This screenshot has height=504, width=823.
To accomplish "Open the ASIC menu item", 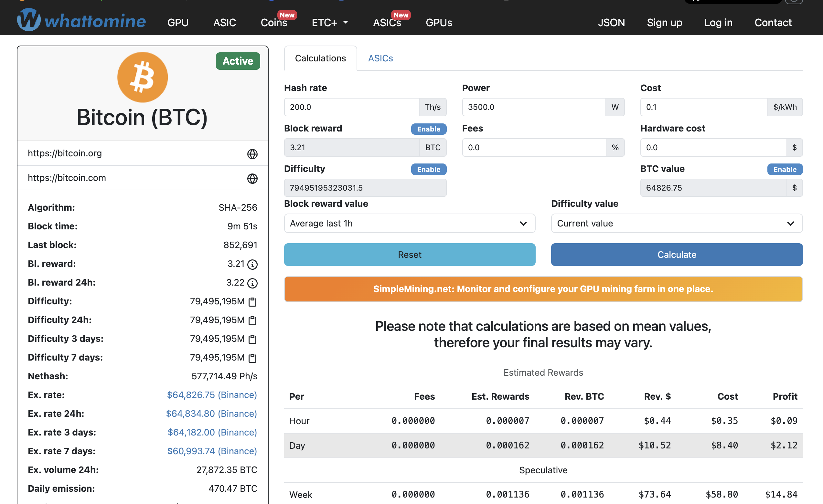I will pos(225,22).
